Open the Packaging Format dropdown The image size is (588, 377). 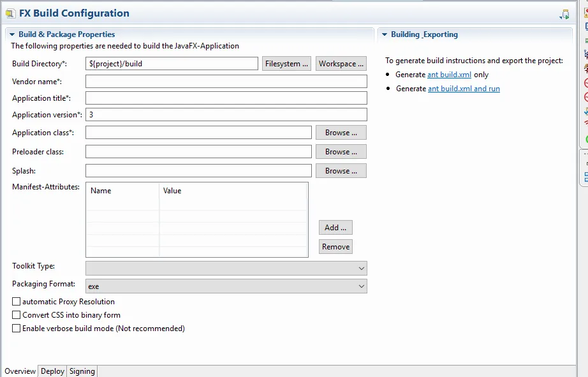click(x=226, y=286)
